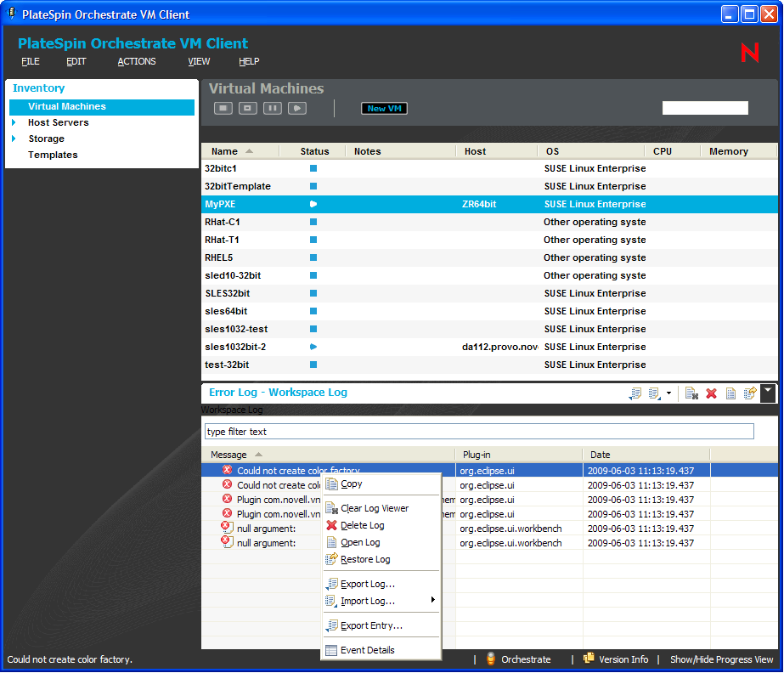
Task: Click the red Novell N logo
Action: point(749,53)
